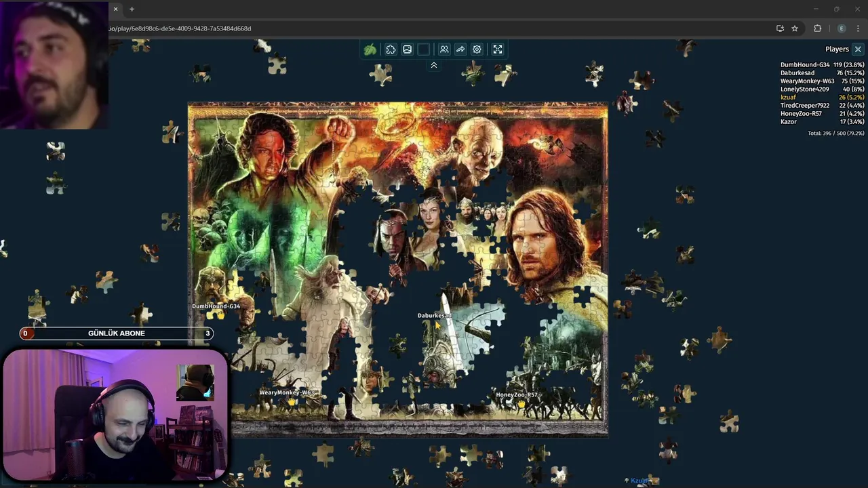Click the browser address bar URL
Image resolution: width=868 pixels, height=488 pixels.
click(x=180, y=28)
